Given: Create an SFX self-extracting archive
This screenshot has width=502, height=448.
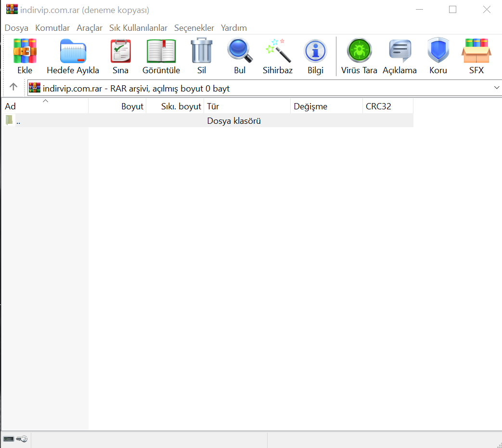Looking at the screenshot, I should point(476,52).
